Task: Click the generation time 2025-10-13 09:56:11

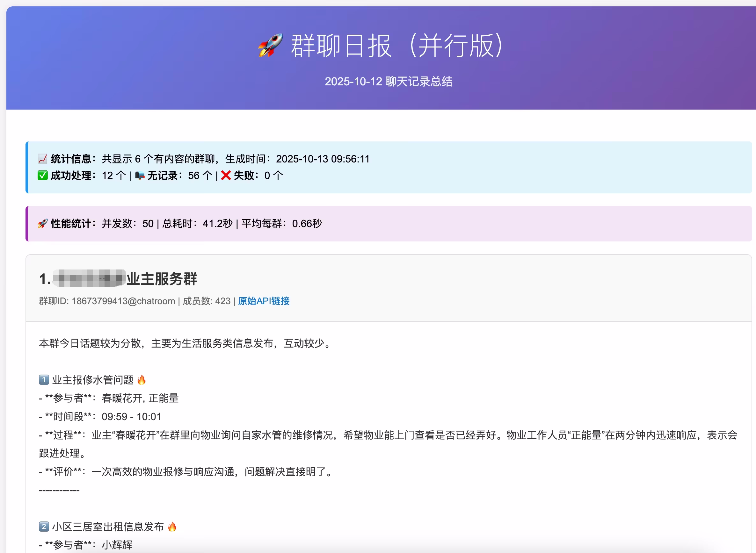Action: pos(323,159)
